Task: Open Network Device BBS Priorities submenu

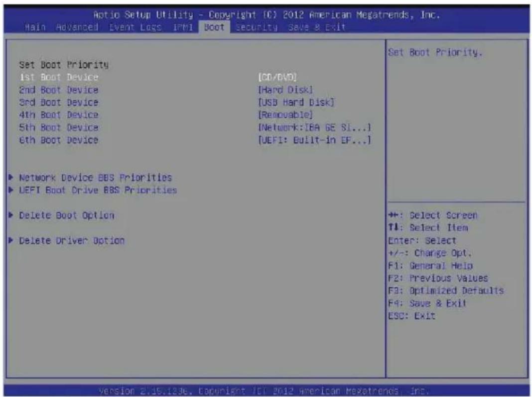Action: pos(95,178)
